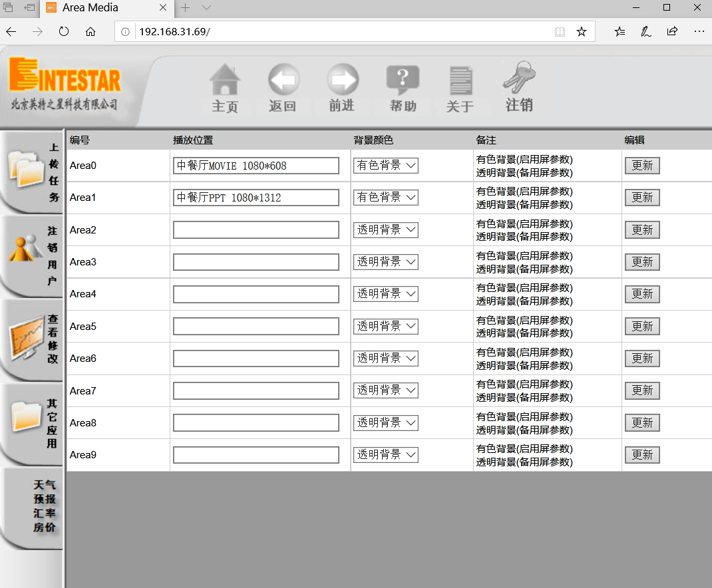Click the browser refresh button
Screen dimensions: 712x588
click(x=64, y=31)
